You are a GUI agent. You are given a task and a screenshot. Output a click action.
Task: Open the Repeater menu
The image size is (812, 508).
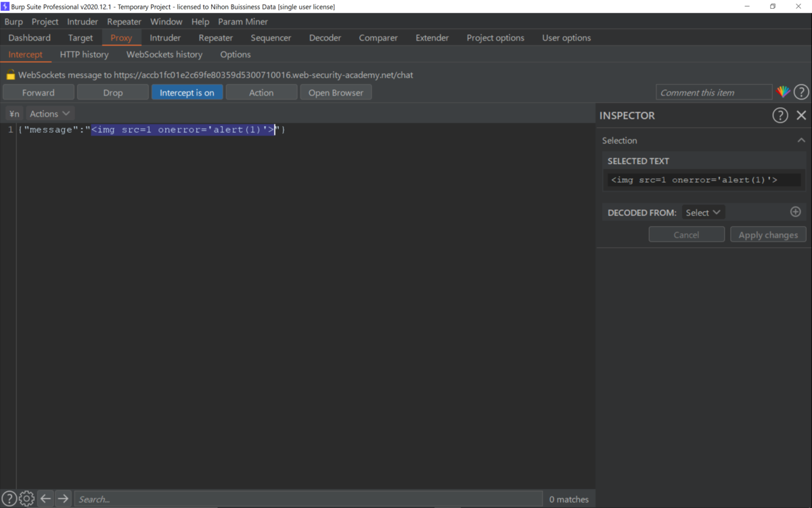click(x=125, y=22)
